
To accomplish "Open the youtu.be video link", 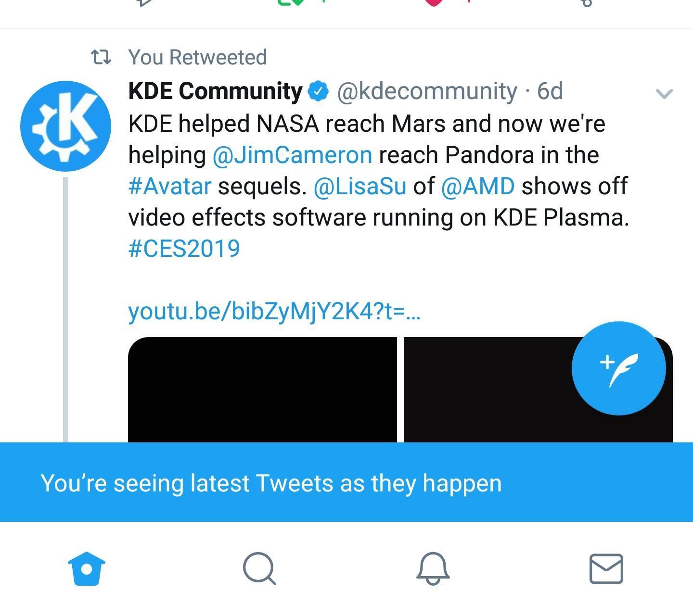I will coord(274,311).
